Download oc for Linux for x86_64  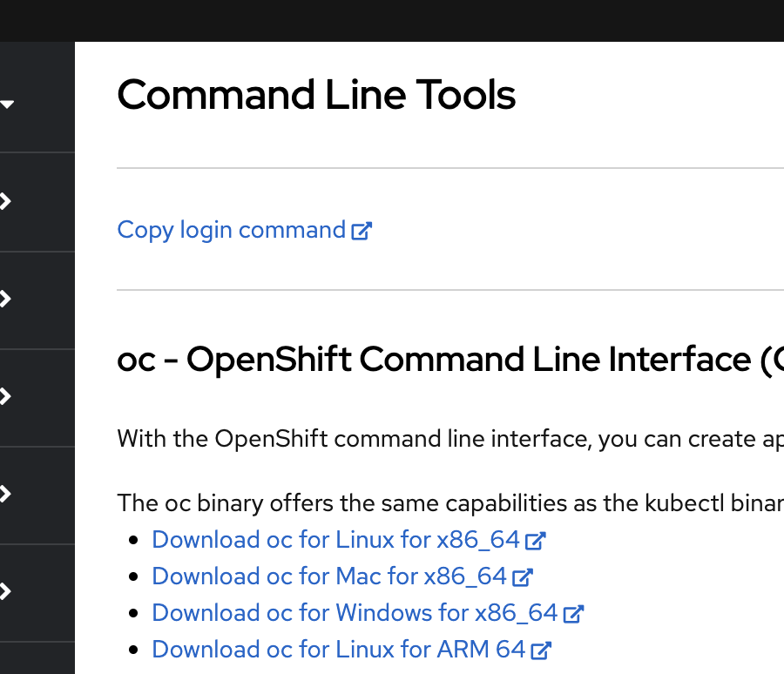pyautogui.click(x=335, y=540)
